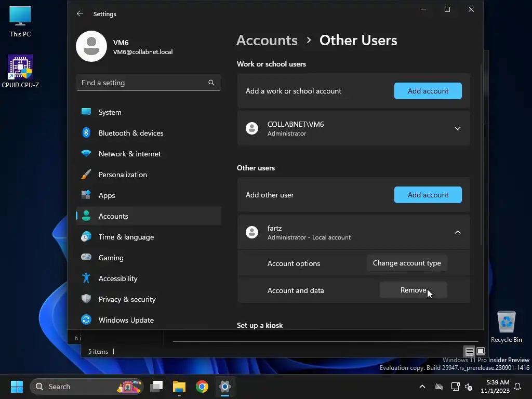
Task: Show hidden system tray icons
Action: click(422, 387)
